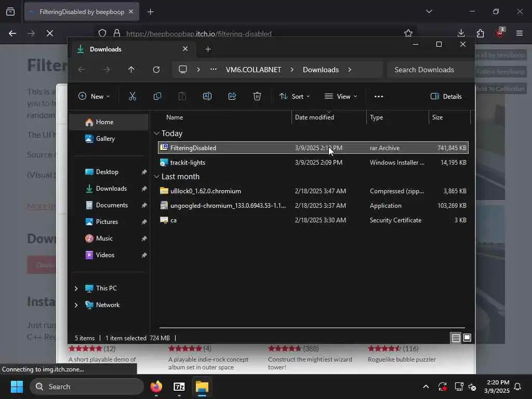Click the Share icon in Explorer toolbar
Image resolution: width=532 pixels, height=399 pixels.
click(232, 96)
